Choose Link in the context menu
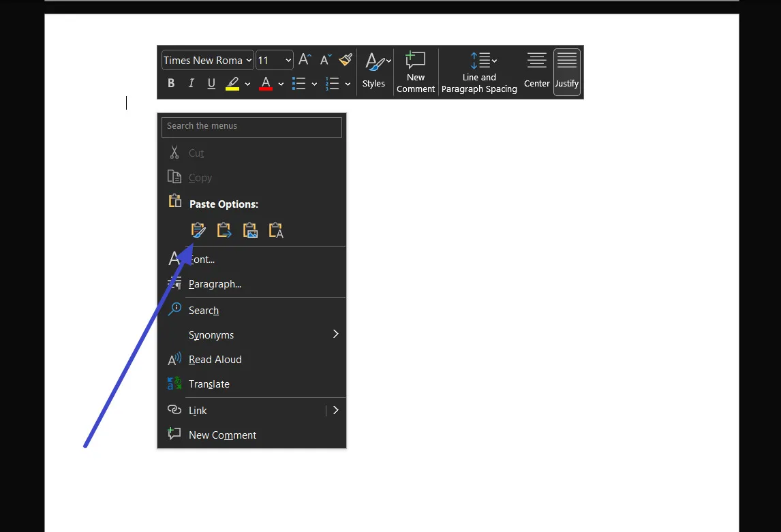 241,410
